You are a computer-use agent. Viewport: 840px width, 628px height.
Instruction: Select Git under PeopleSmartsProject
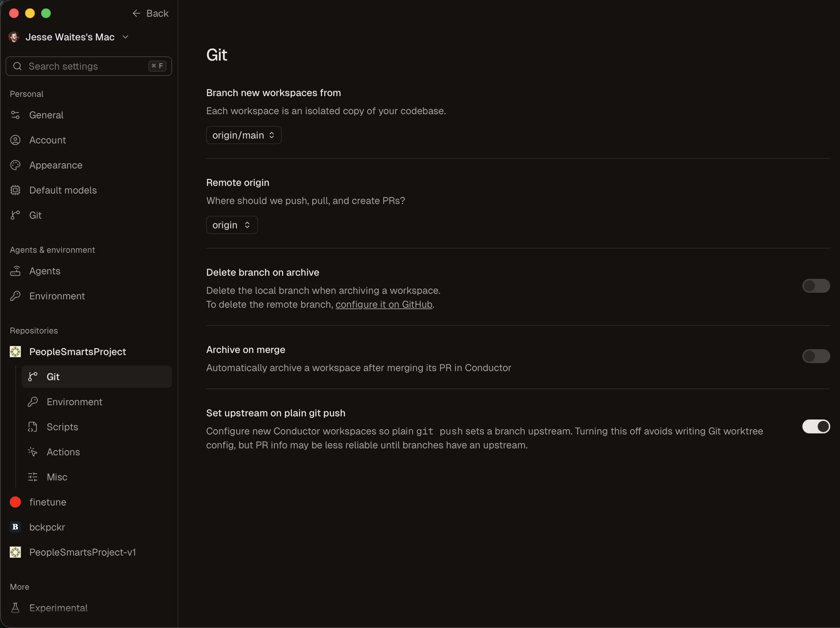coord(96,377)
